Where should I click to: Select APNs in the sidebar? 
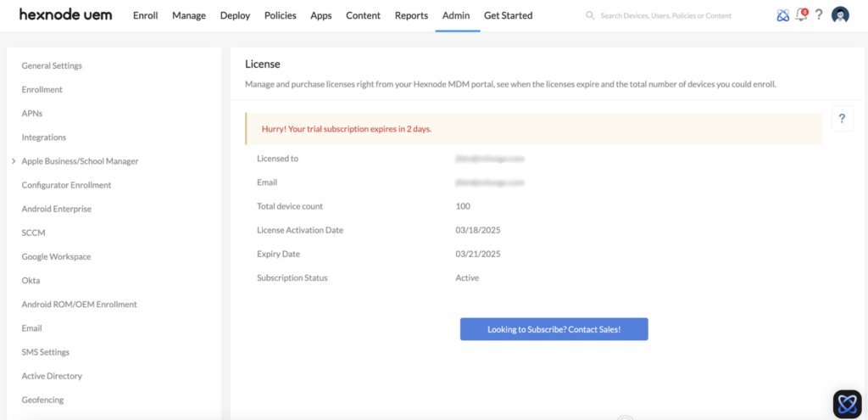coord(32,113)
